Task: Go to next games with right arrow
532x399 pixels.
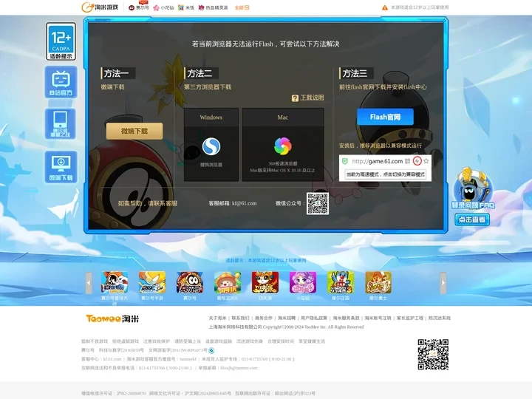Action: pyautogui.click(x=443, y=282)
